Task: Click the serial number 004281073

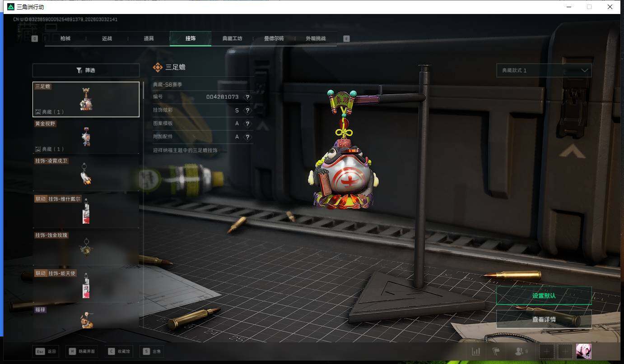Action: [x=222, y=97]
